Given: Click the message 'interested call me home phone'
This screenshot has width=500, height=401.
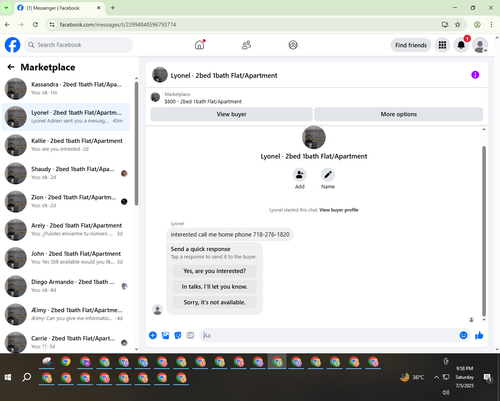Looking at the screenshot, I should [230, 235].
